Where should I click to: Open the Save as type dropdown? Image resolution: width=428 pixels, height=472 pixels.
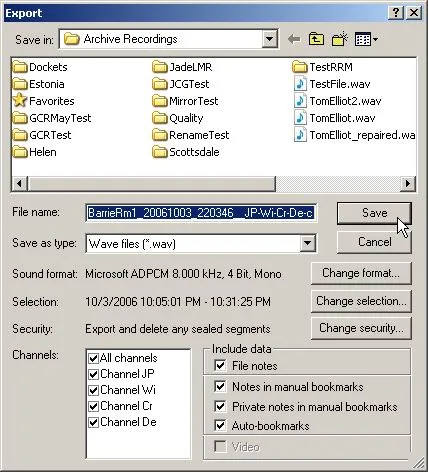tap(307, 243)
